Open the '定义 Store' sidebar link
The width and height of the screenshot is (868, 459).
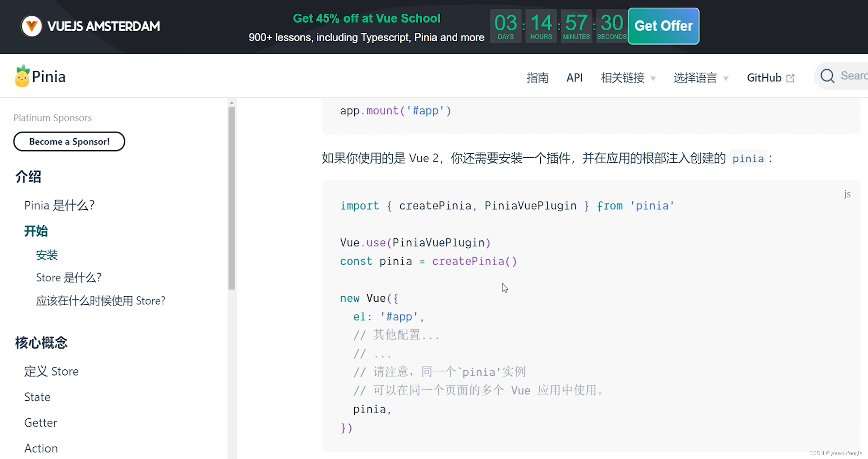point(51,371)
